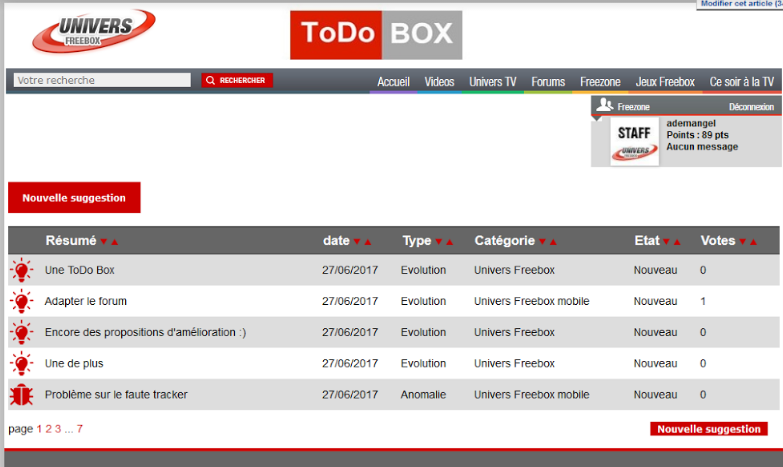Click the ToDo BOX banner
The width and height of the screenshot is (783, 467).
coord(376,35)
